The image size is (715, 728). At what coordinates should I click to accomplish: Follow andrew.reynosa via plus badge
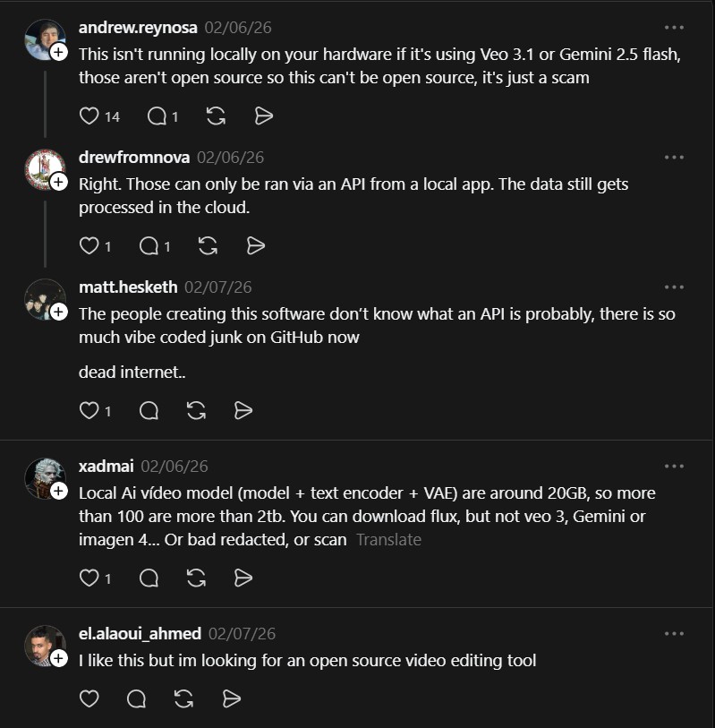pyautogui.click(x=59, y=53)
